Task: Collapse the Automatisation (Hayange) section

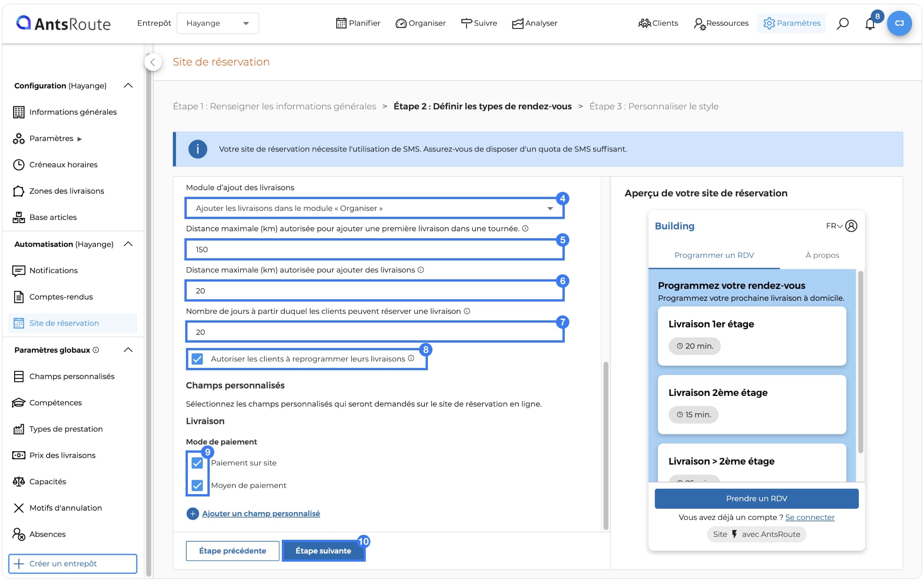Action: pos(128,244)
